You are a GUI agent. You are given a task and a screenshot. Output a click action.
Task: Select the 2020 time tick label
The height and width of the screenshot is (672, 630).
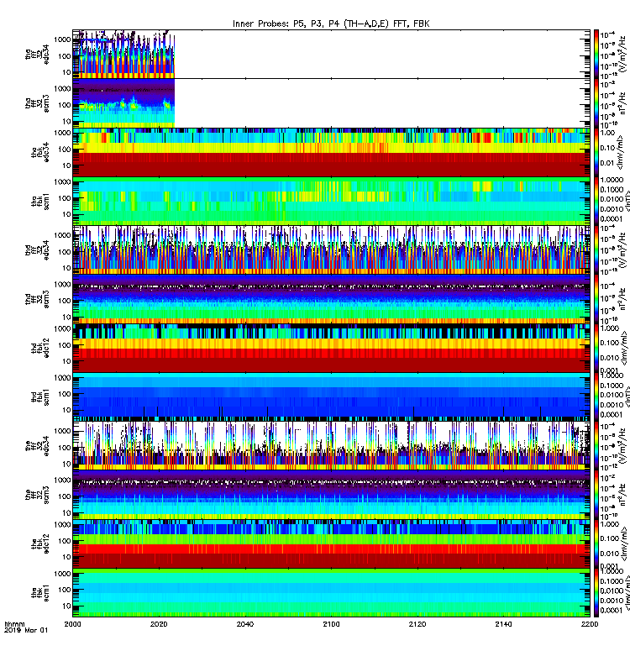159,624
